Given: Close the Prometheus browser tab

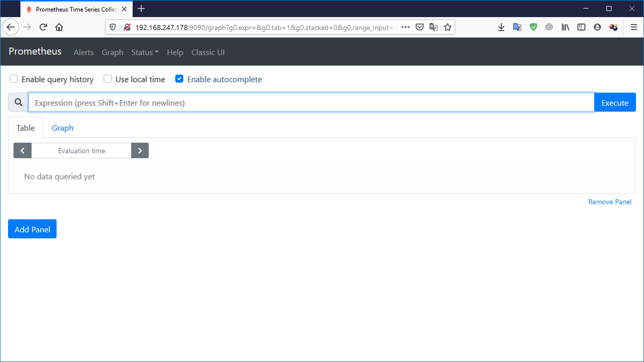Looking at the screenshot, I should pos(124,9).
